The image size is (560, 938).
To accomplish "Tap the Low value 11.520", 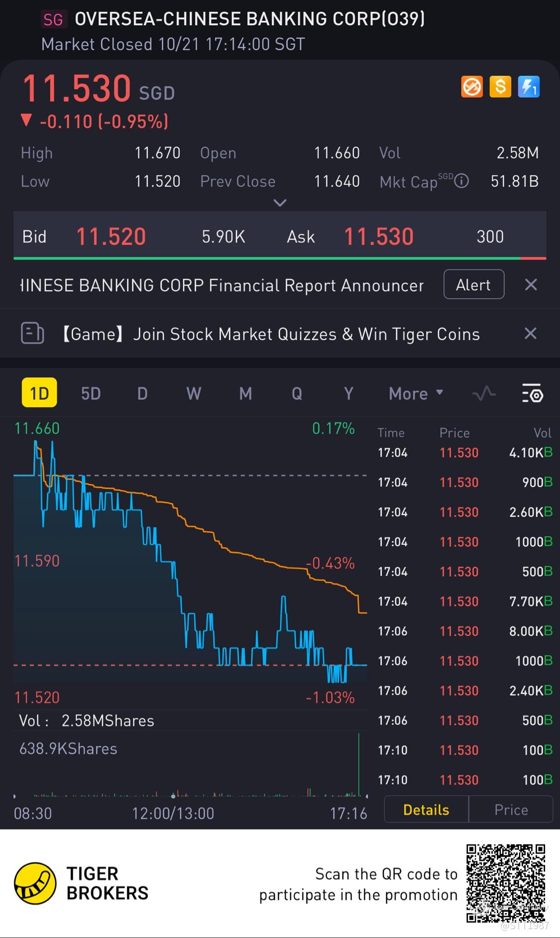I will 157,181.
